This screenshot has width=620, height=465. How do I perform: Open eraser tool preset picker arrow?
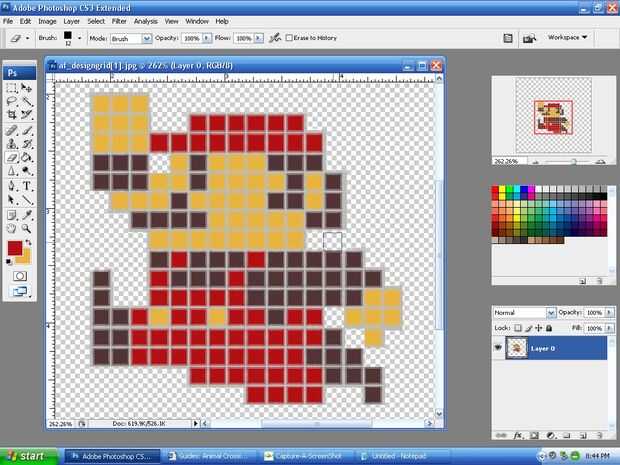click(27, 38)
